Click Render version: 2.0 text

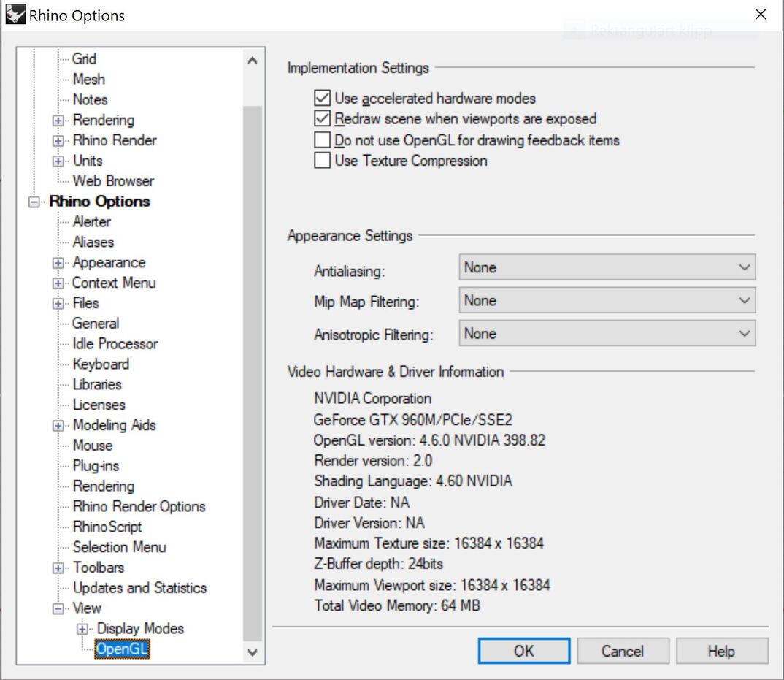[x=373, y=460]
